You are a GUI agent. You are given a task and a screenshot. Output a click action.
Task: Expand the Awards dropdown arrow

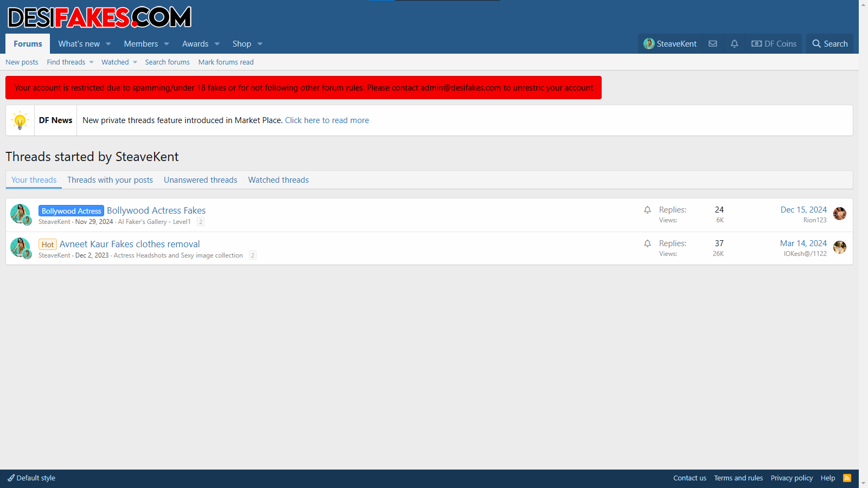click(217, 44)
